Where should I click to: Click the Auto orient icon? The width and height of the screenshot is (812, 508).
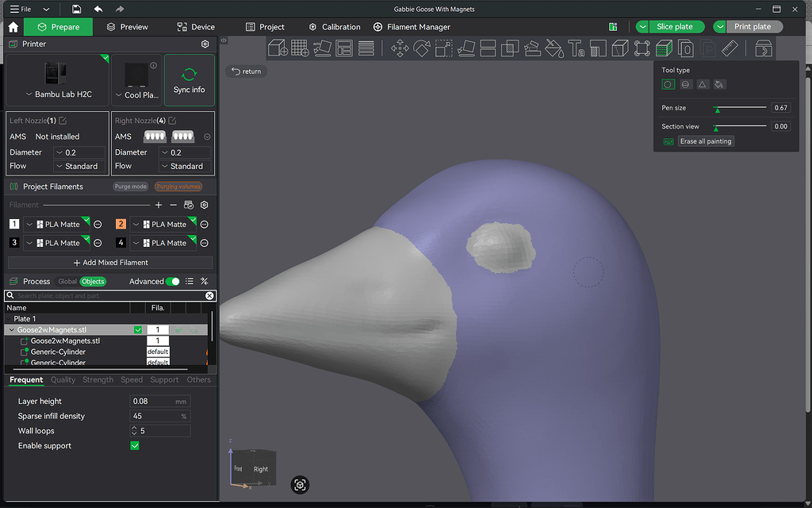(x=322, y=48)
